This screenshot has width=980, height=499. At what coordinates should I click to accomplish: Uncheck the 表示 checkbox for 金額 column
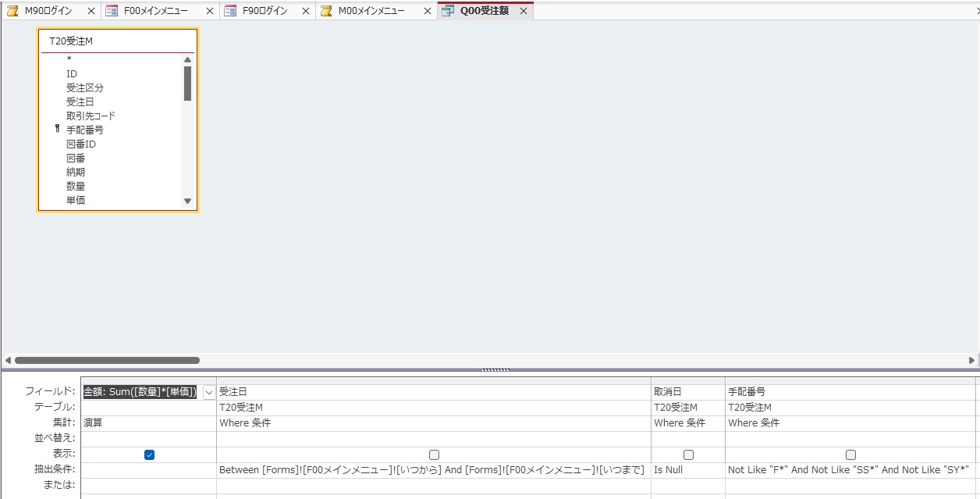point(149,454)
